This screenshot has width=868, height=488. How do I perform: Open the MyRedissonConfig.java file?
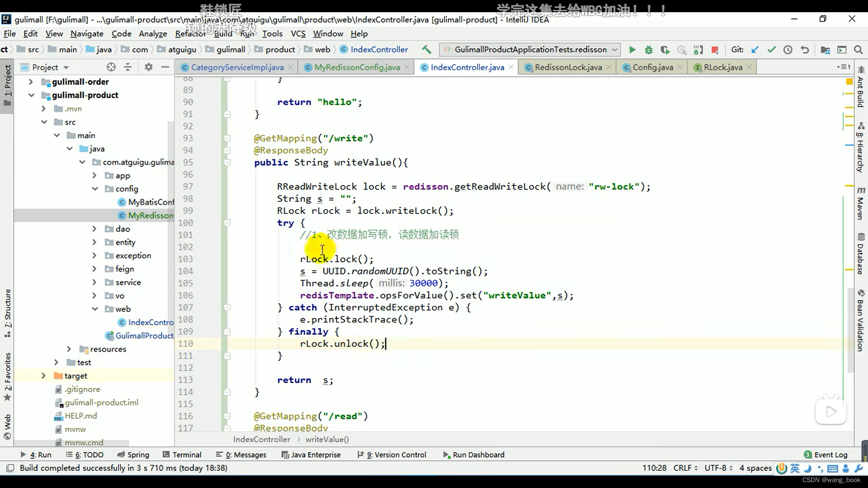[x=357, y=67]
